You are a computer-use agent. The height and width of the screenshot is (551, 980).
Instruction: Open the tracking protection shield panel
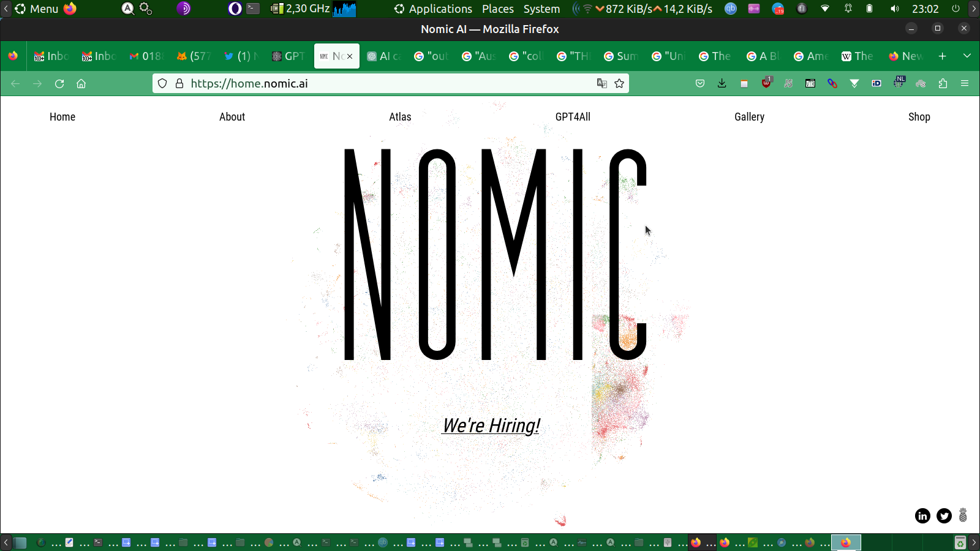pos(162,84)
